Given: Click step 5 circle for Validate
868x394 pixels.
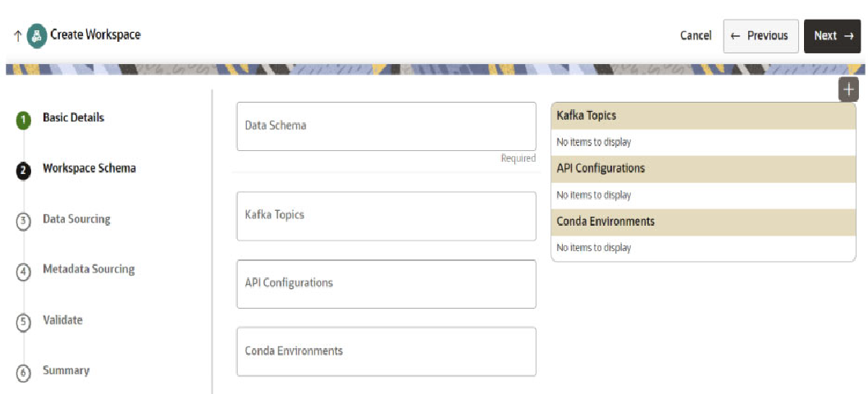Looking at the screenshot, I should (23, 323).
